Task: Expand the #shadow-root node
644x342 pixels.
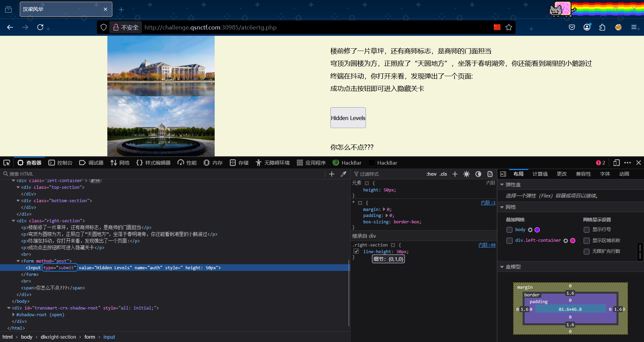Action: point(13,315)
